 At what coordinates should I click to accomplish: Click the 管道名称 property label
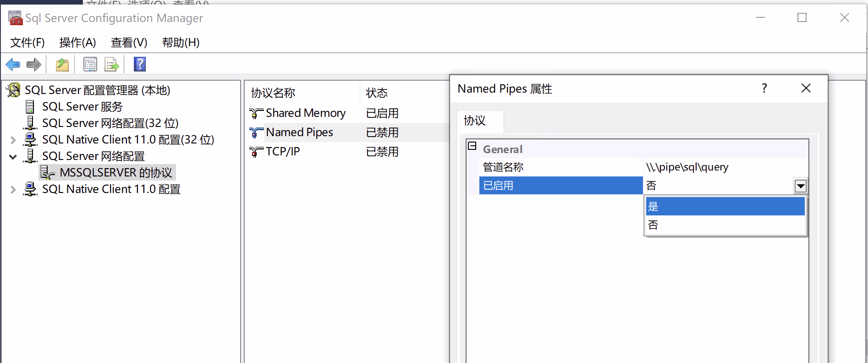(x=503, y=167)
